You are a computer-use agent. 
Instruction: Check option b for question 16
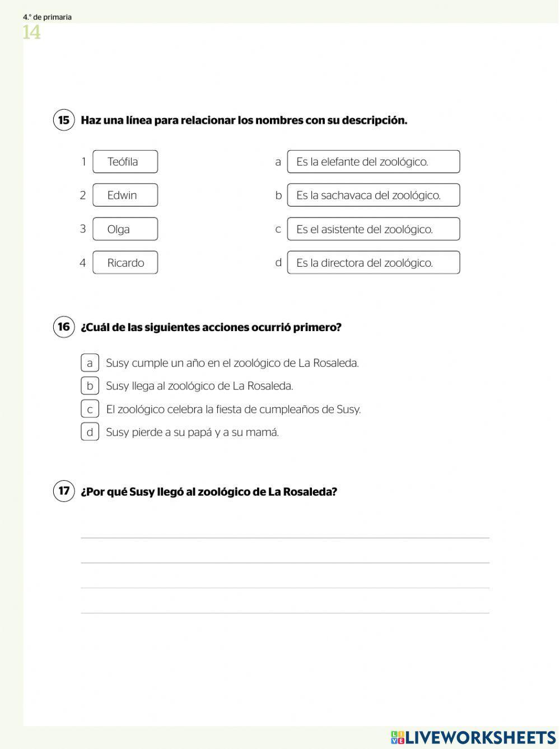pyautogui.click(x=90, y=386)
